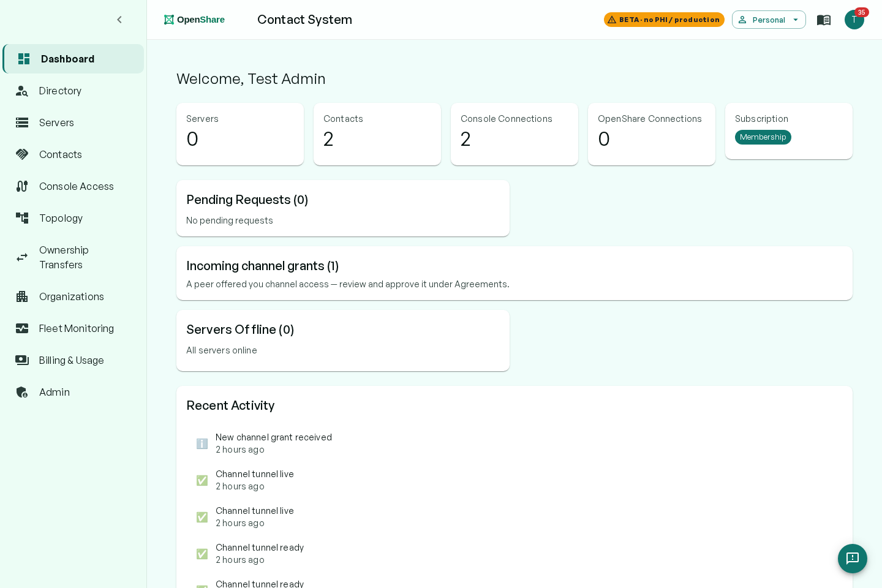Screen dimensions: 882x588
Task: Open Billing & Usage
Action: pos(73,360)
